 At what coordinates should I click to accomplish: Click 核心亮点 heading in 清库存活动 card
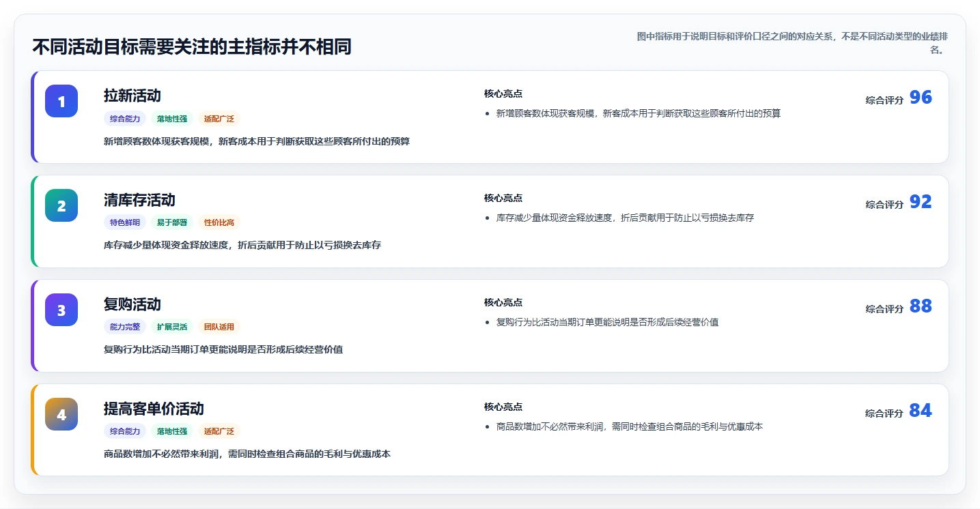point(503,198)
